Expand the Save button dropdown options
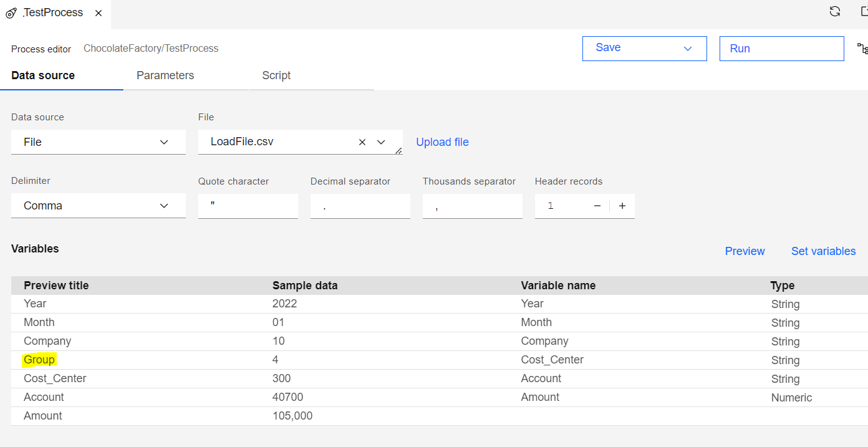Screen dimensions: 868x447 pyautogui.click(x=687, y=48)
